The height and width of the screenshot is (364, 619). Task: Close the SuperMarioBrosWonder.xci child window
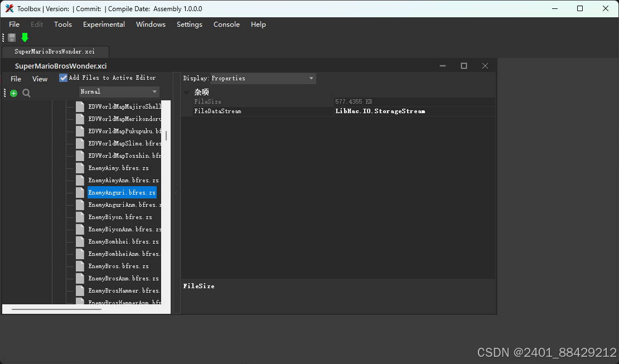pyautogui.click(x=485, y=66)
